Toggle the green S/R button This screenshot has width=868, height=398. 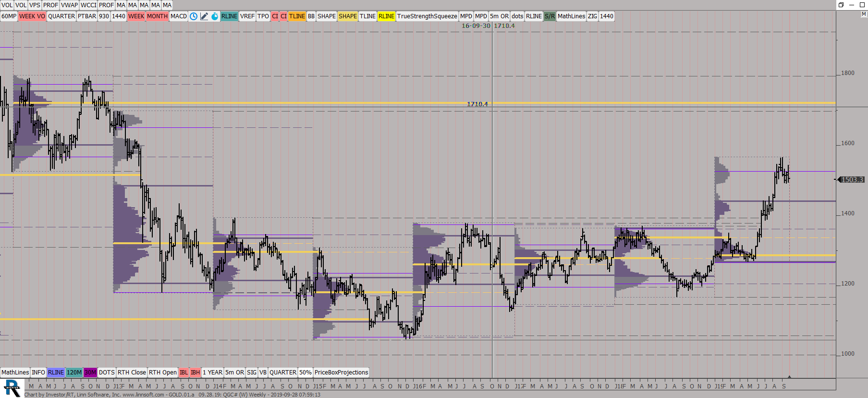[550, 16]
